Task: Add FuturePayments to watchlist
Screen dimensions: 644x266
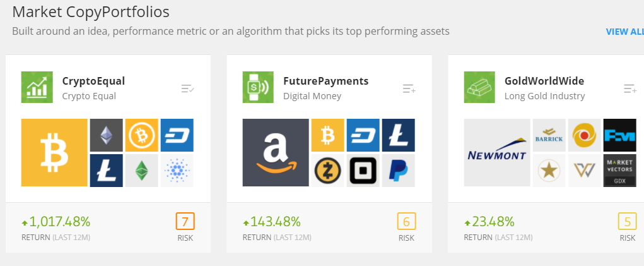Action: coord(409,88)
